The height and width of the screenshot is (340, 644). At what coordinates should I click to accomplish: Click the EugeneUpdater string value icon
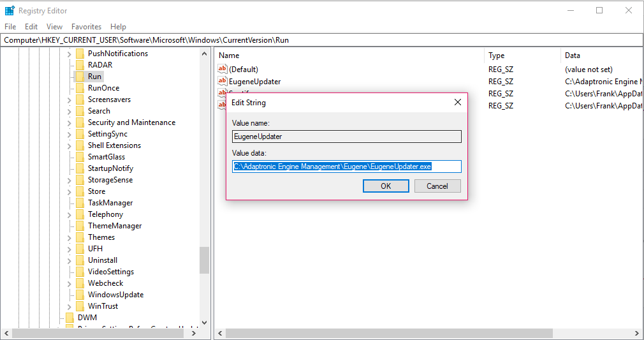[222, 82]
